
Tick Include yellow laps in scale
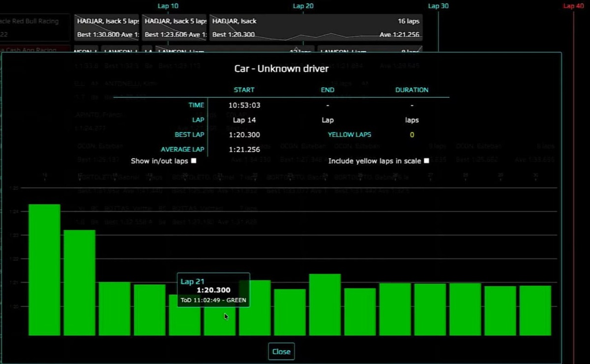(426, 161)
